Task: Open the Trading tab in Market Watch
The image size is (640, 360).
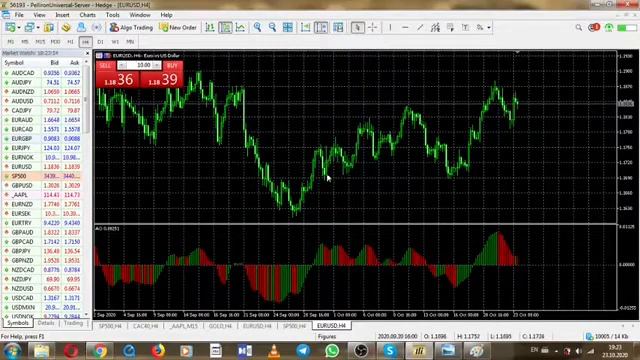Action: click(73, 323)
